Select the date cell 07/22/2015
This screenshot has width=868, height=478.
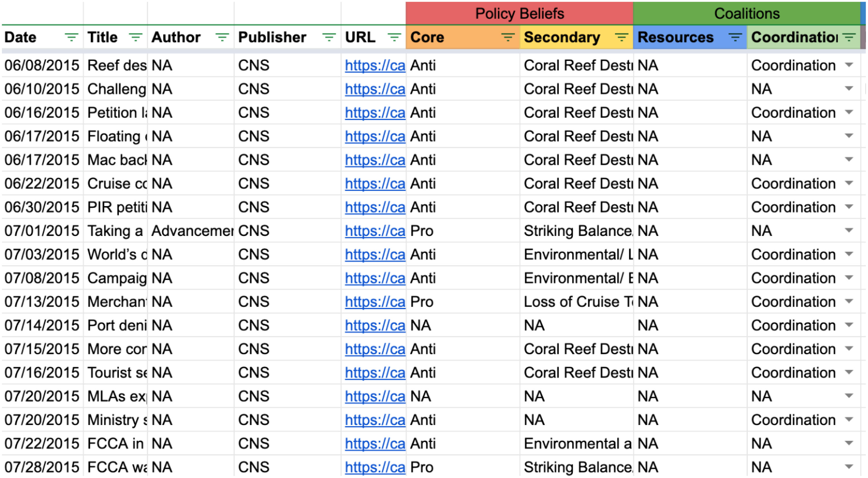pyautogui.click(x=43, y=443)
